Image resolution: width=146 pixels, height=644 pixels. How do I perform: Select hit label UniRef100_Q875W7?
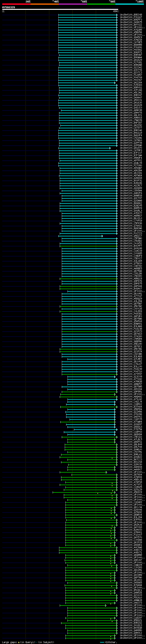[131, 304]
